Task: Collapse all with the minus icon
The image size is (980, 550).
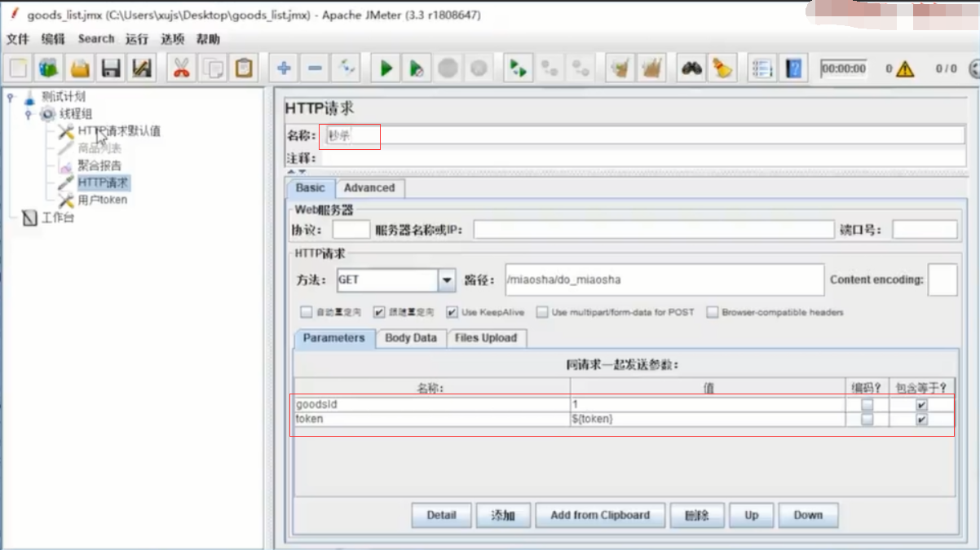Action: pyautogui.click(x=315, y=68)
